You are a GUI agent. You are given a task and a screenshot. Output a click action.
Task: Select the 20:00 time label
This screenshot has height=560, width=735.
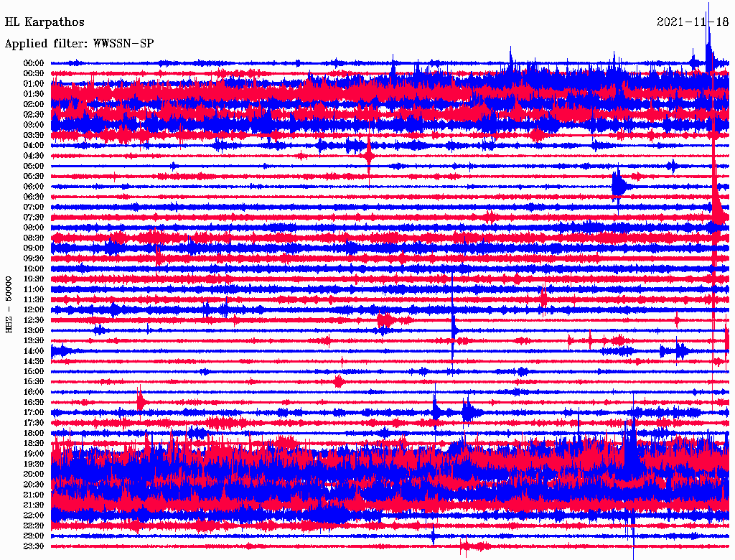pyautogui.click(x=34, y=474)
